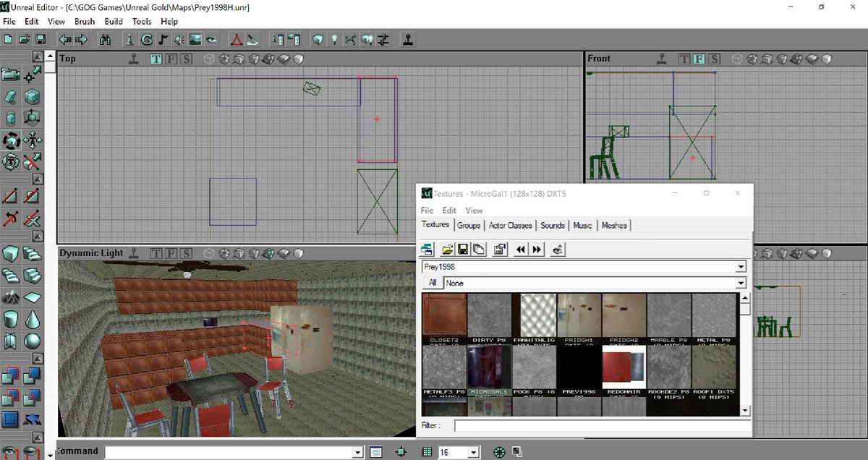Open the Sound browser speaker icon
The image size is (868, 460).
(x=179, y=39)
